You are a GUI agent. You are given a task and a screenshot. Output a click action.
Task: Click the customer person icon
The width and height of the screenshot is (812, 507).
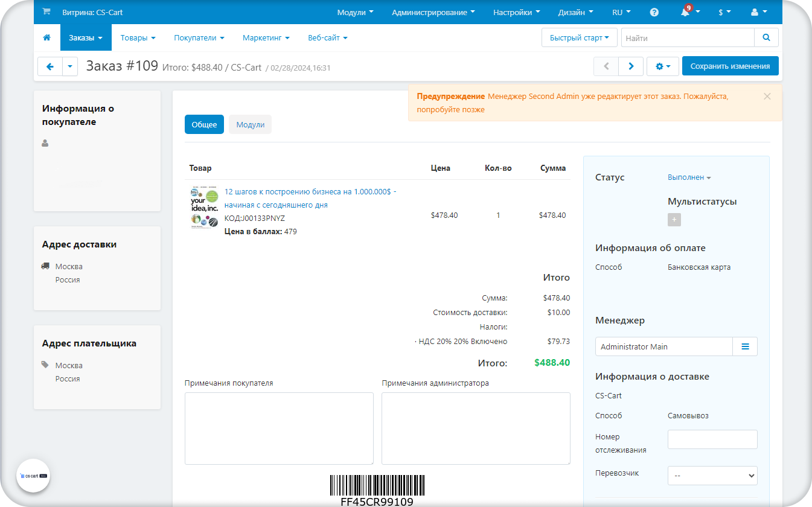[x=45, y=144]
